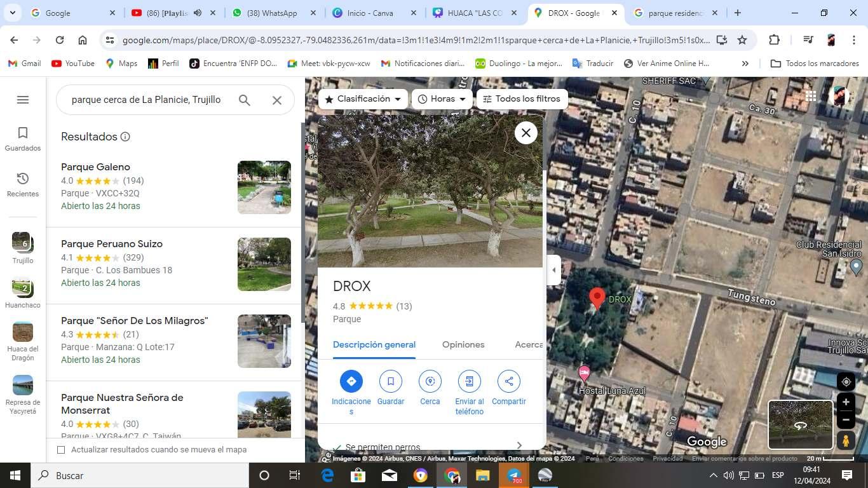This screenshot has height=488, width=868.
Task: Open the Street View preview thumbnail
Action: tap(801, 424)
